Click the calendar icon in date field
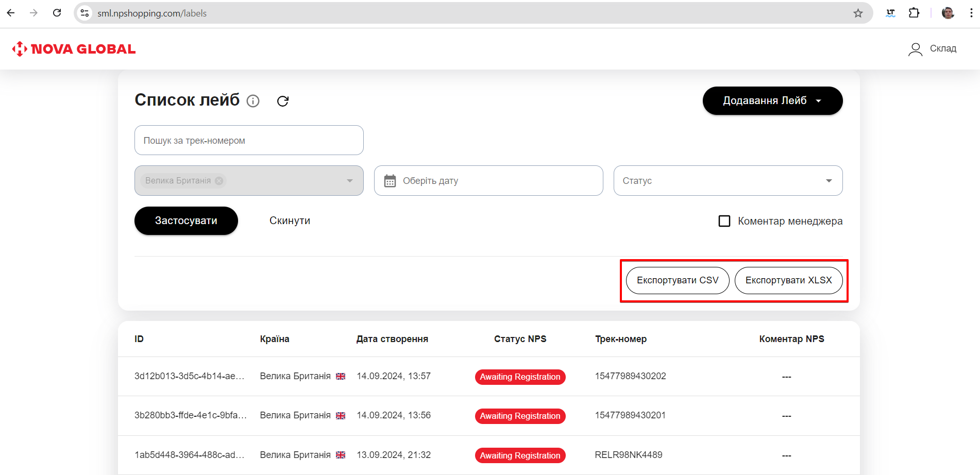This screenshot has width=980, height=475. [390, 181]
